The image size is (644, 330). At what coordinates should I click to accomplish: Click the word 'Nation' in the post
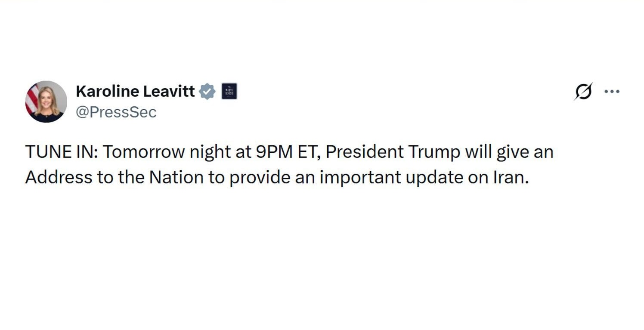[x=176, y=178]
